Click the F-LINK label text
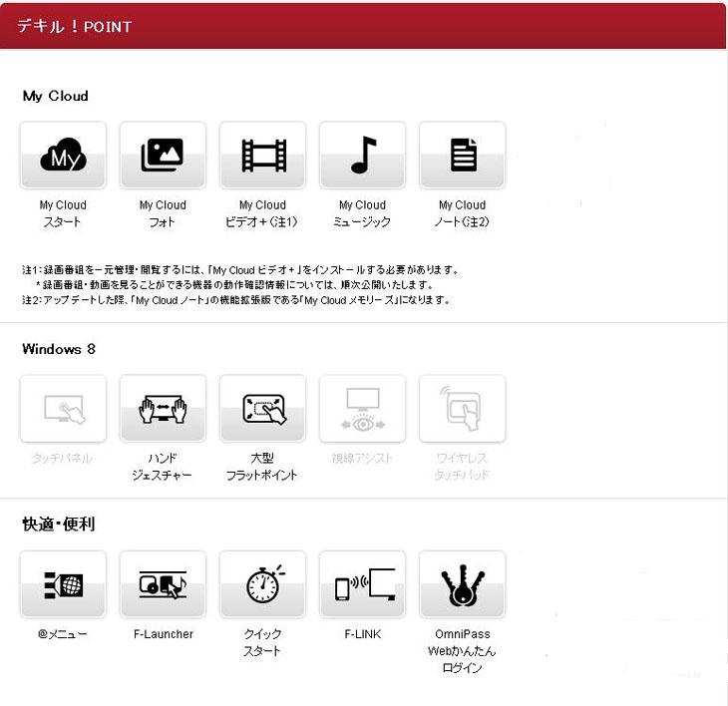The image size is (728, 706). (x=363, y=634)
